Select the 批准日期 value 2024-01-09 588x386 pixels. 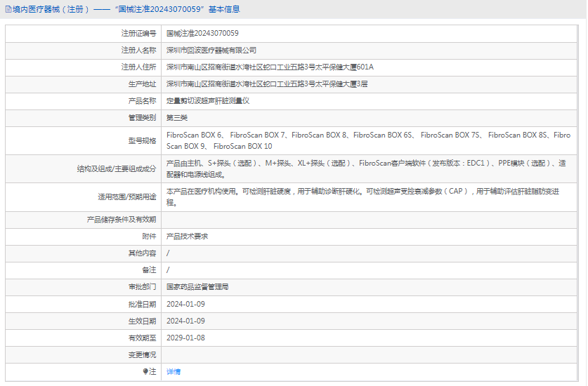coord(185,304)
